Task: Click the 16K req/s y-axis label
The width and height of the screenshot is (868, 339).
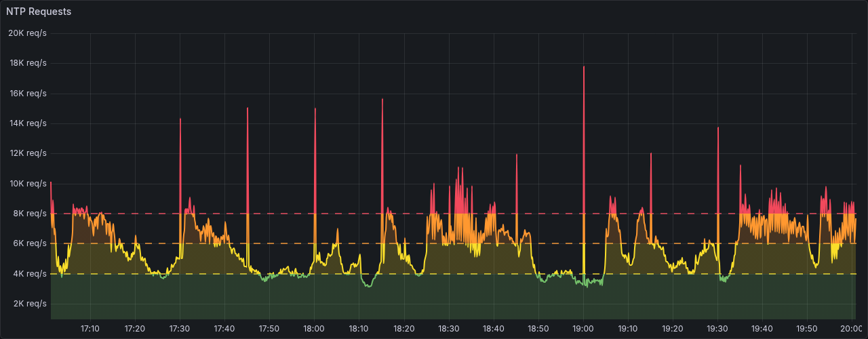Action: (x=27, y=94)
